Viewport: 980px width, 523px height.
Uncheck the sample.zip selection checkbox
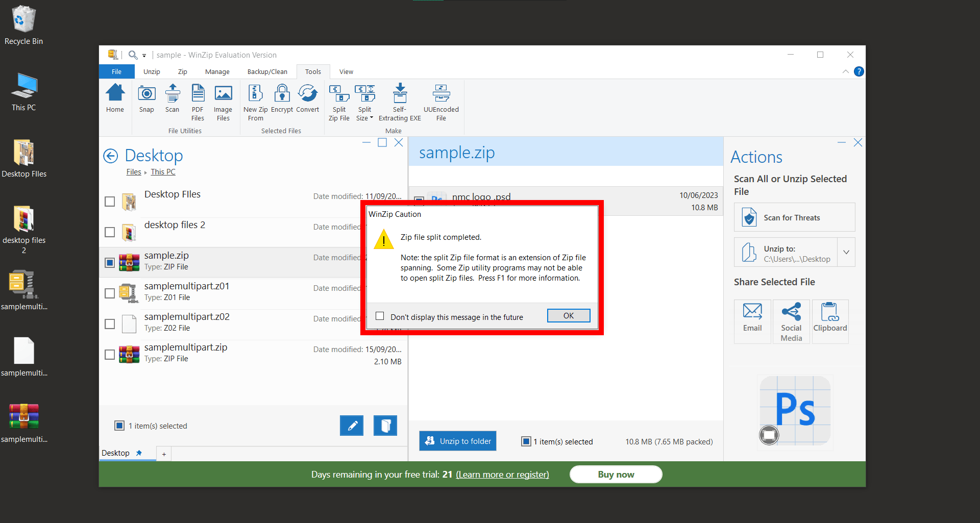(109, 262)
